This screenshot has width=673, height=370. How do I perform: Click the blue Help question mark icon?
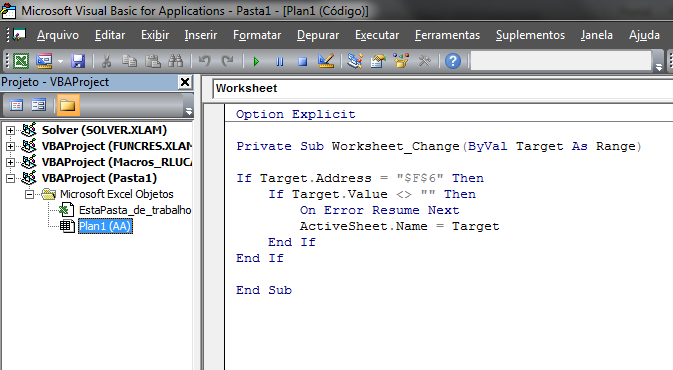click(453, 61)
